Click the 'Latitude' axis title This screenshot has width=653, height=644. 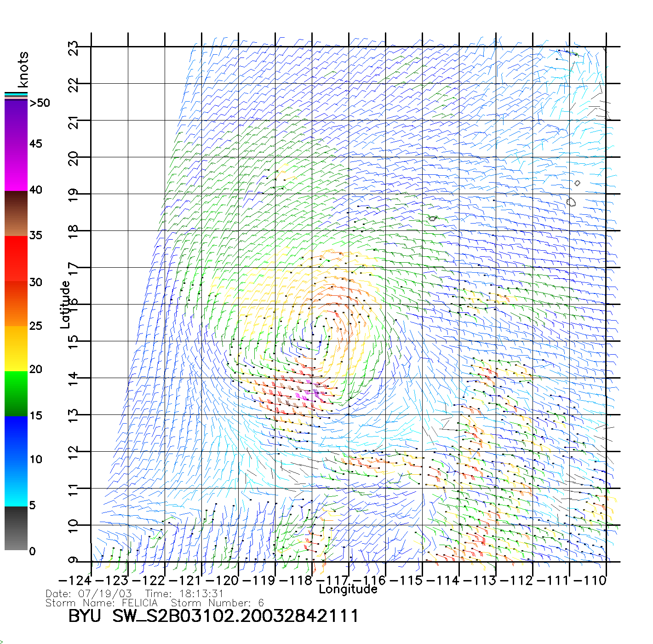pyautogui.click(x=65, y=304)
